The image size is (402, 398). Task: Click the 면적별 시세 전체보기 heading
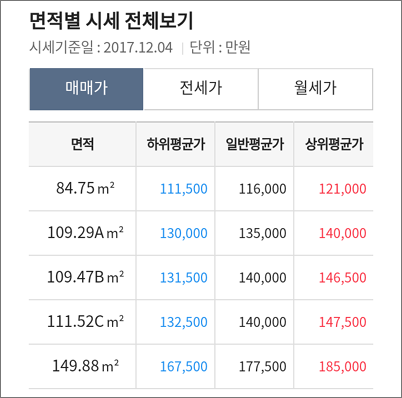tap(111, 21)
